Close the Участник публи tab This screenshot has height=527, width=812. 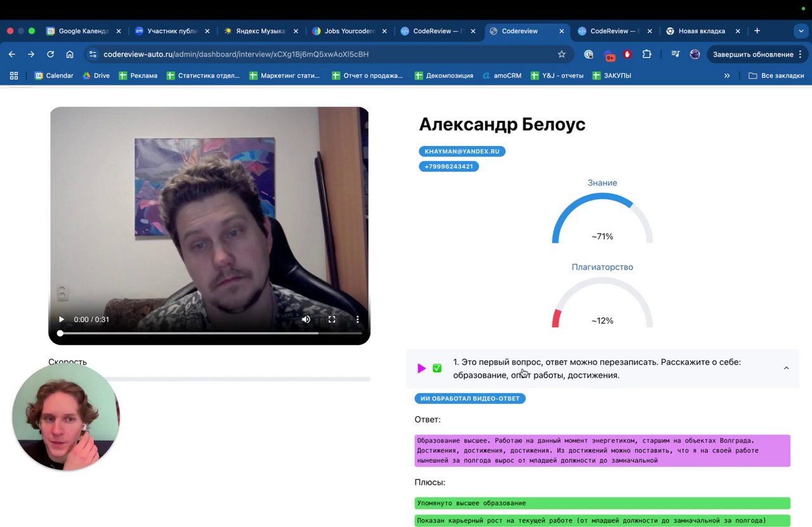pyautogui.click(x=207, y=31)
